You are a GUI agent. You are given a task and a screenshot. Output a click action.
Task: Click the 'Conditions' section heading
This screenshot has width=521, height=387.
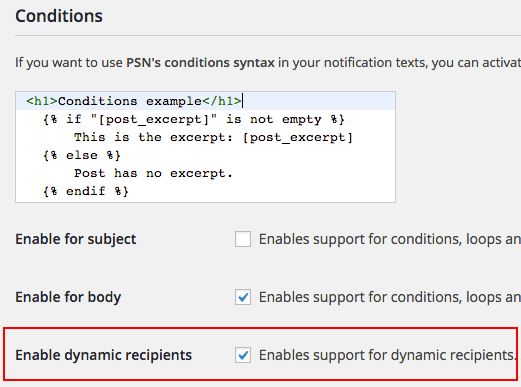coord(59,16)
